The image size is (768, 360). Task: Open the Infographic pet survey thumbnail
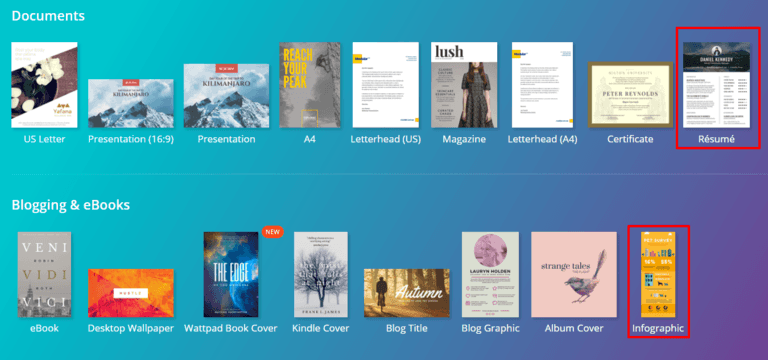pyautogui.click(x=659, y=275)
